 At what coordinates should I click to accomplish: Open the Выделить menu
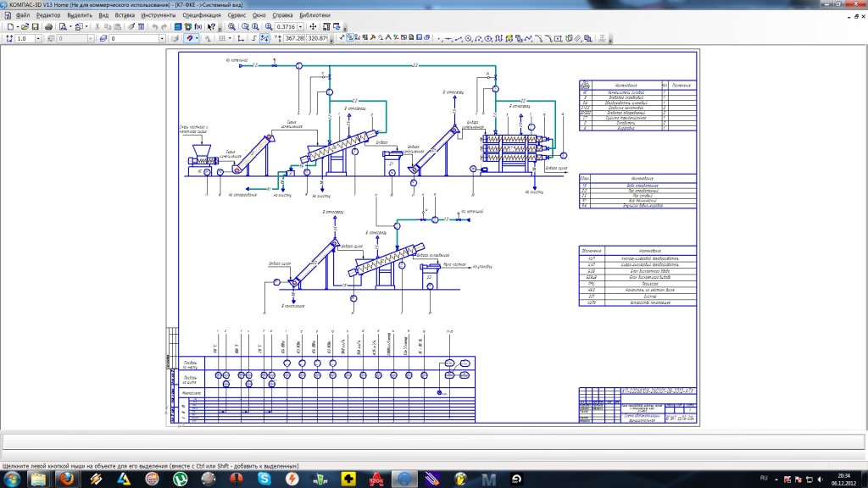[x=79, y=15]
